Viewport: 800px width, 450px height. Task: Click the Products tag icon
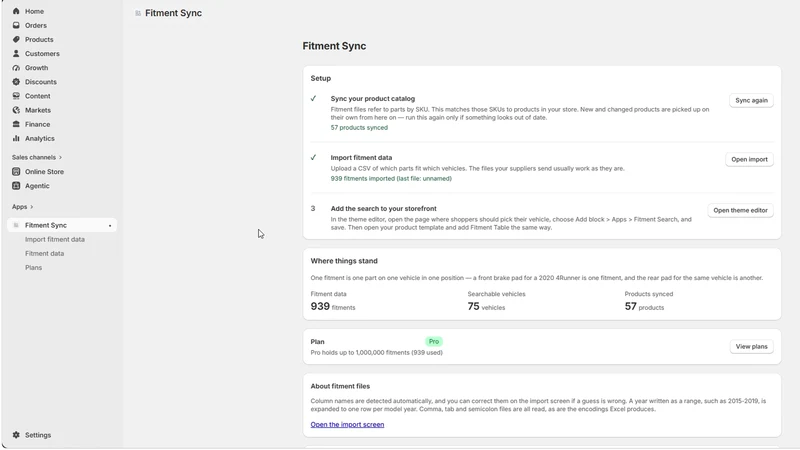pyautogui.click(x=16, y=39)
